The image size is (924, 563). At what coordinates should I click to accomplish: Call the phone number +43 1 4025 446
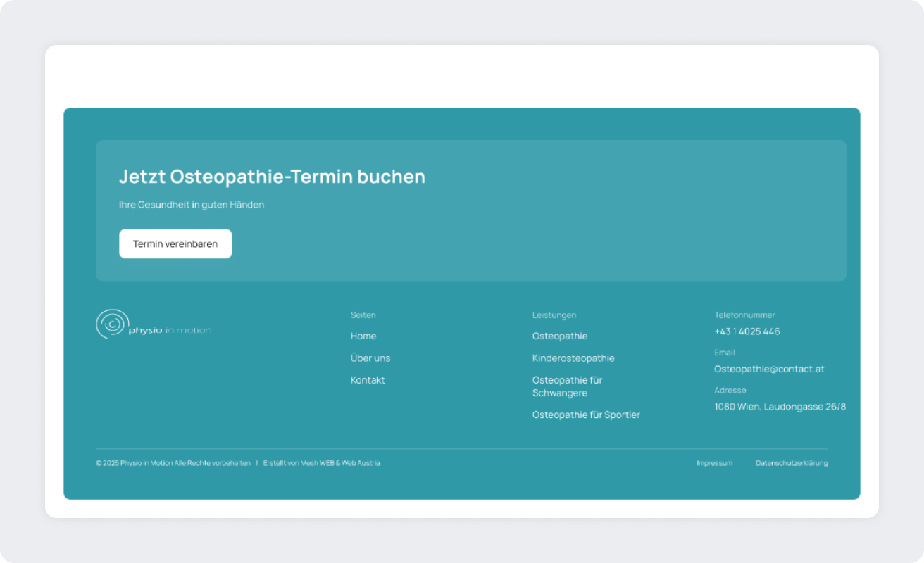(747, 331)
